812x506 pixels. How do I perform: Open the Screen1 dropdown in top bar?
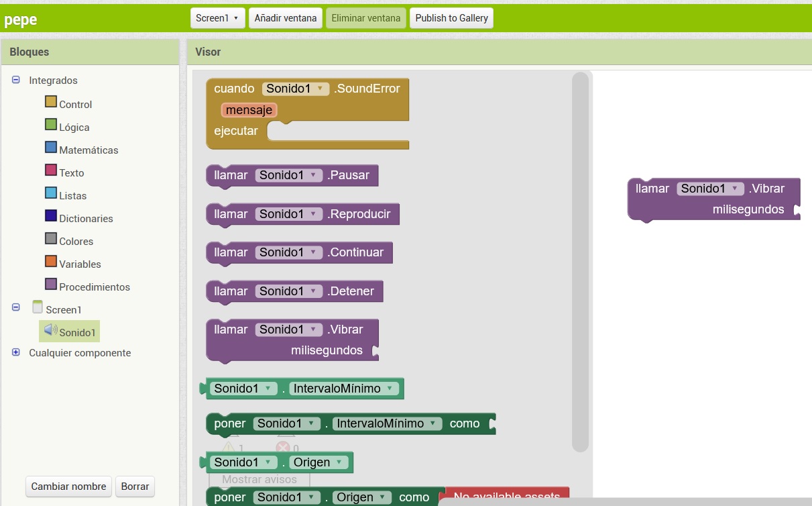tap(217, 18)
